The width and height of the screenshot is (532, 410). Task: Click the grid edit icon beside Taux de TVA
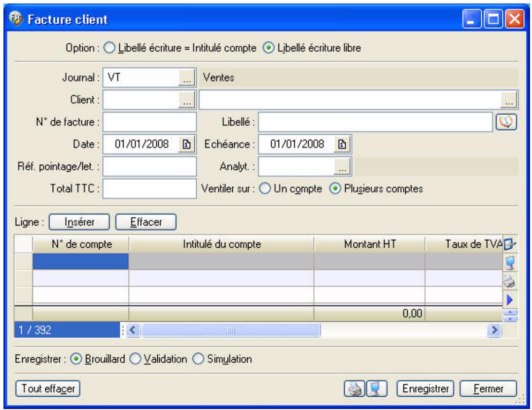click(510, 244)
